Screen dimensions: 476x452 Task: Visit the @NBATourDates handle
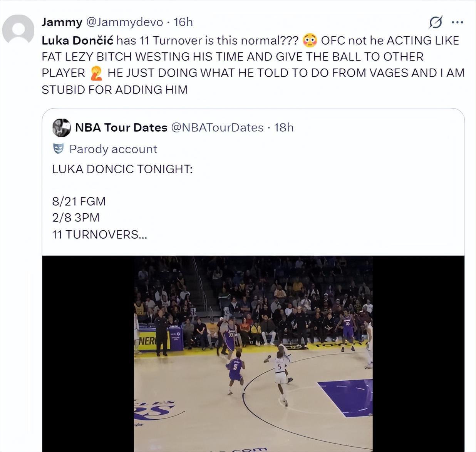coord(217,127)
